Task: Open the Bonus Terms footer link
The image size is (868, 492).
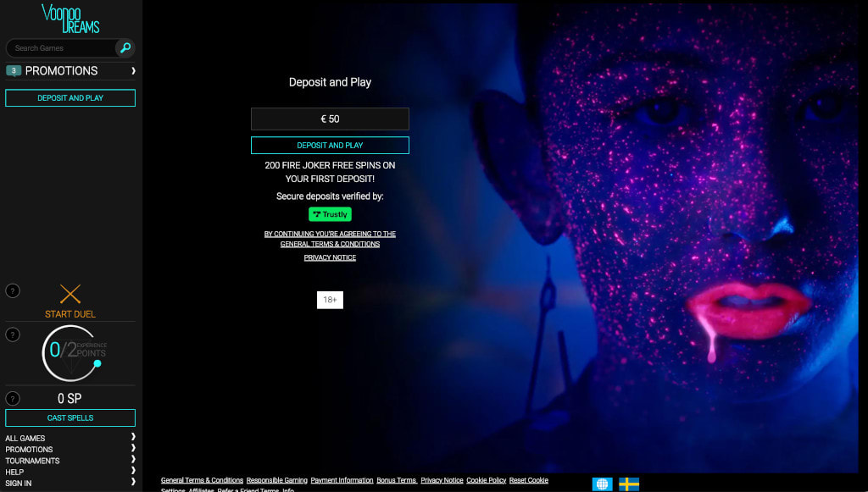Action: (397, 480)
